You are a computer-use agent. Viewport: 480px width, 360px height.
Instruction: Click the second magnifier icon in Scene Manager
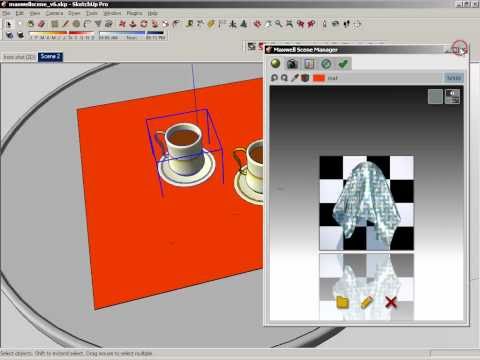coord(284,78)
